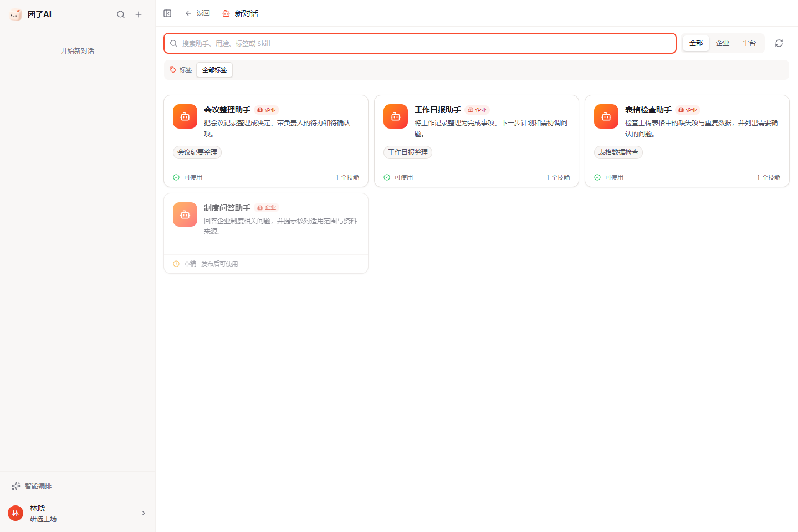
Task: Click the 工作日报整理 skill tag
Action: tap(408, 152)
